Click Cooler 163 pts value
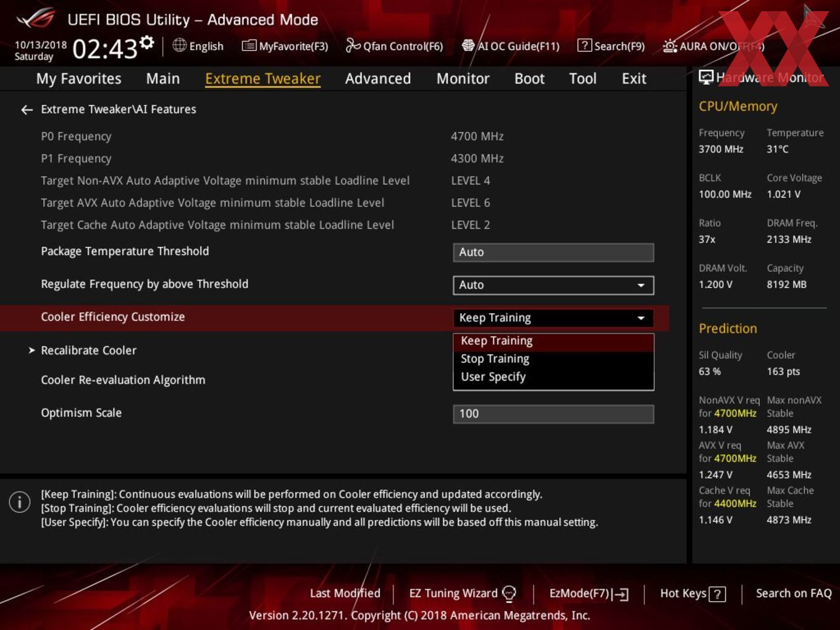Image resolution: width=840 pixels, height=630 pixels. click(x=783, y=372)
